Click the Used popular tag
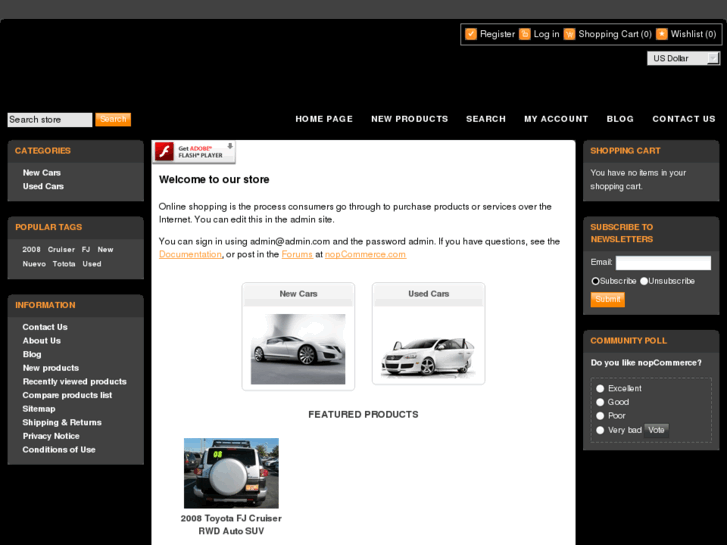 point(92,264)
